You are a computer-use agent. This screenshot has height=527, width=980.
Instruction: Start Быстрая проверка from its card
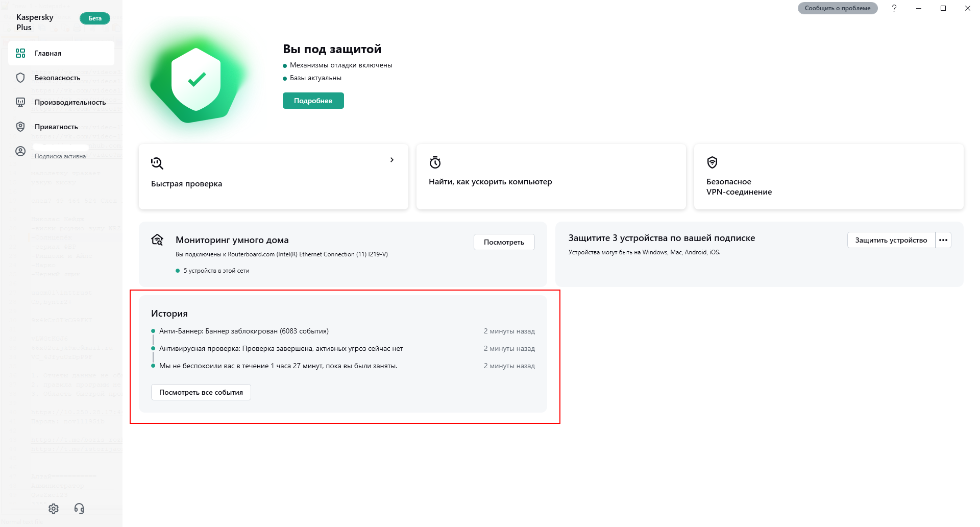[x=274, y=177]
